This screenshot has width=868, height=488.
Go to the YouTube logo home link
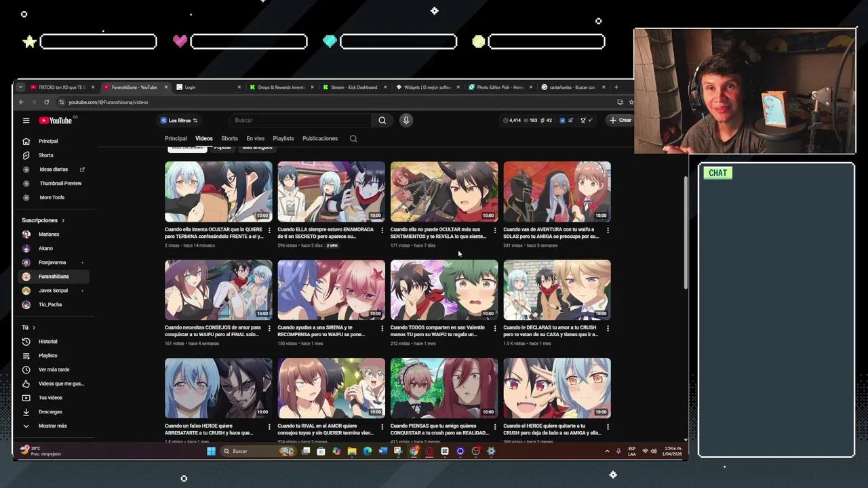pyautogui.click(x=56, y=121)
